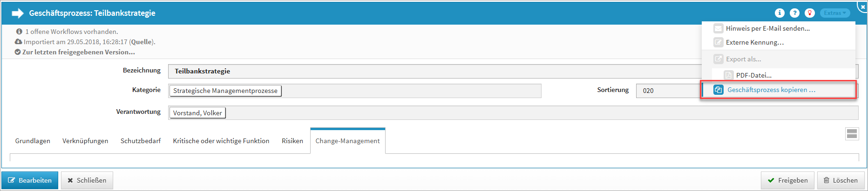Click the red lightbulb hint icon
The height and width of the screenshot is (191, 868).
[x=810, y=13]
